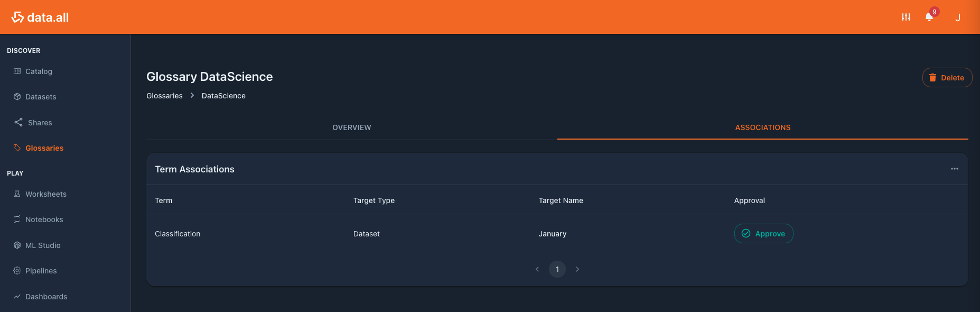
Task: Open Term Associations more options menu
Action: [x=955, y=169]
